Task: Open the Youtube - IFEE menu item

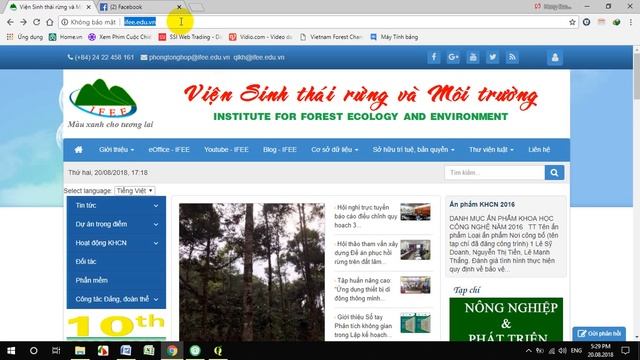Action: pyautogui.click(x=226, y=150)
